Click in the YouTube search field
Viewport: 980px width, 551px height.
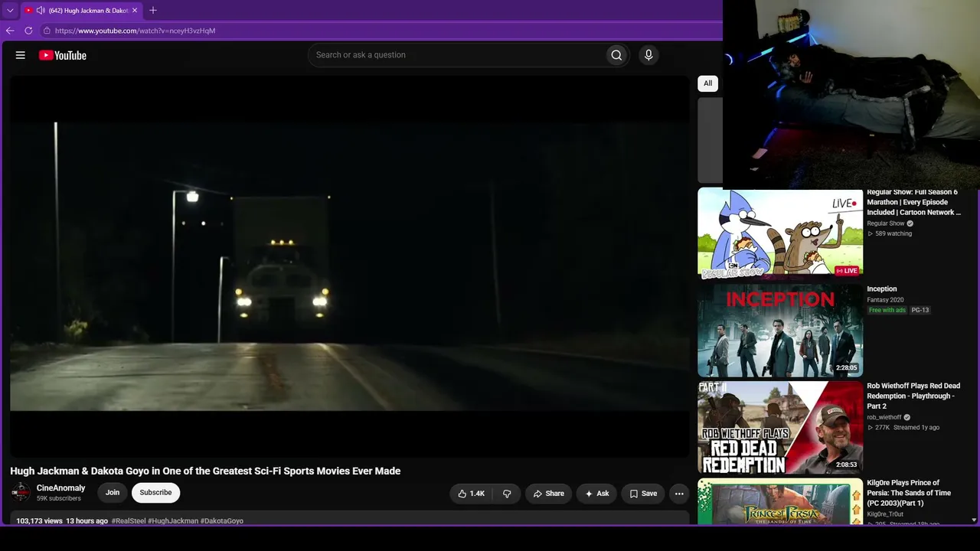point(456,55)
